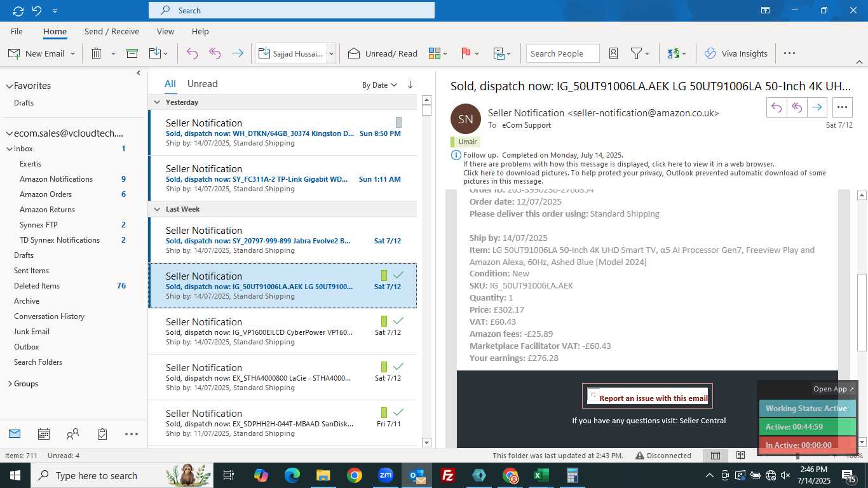Click the Undo icon in title bar

(x=36, y=10)
